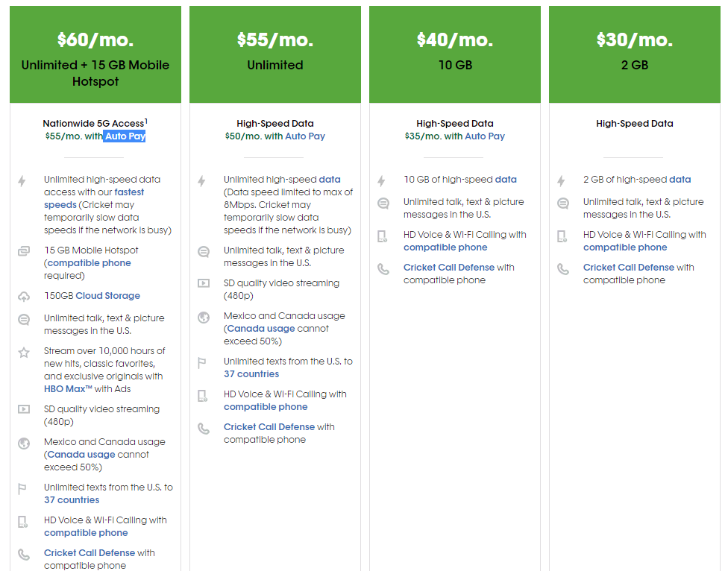Click the chat bubble icon in $40 plan
This screenshot has height=571, width=728.
tap(383, 204)
